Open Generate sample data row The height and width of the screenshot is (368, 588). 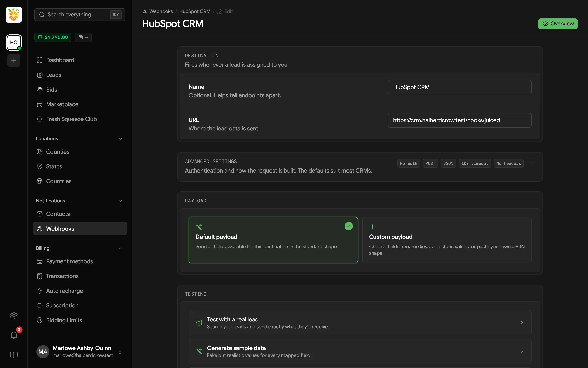(360, 351)
